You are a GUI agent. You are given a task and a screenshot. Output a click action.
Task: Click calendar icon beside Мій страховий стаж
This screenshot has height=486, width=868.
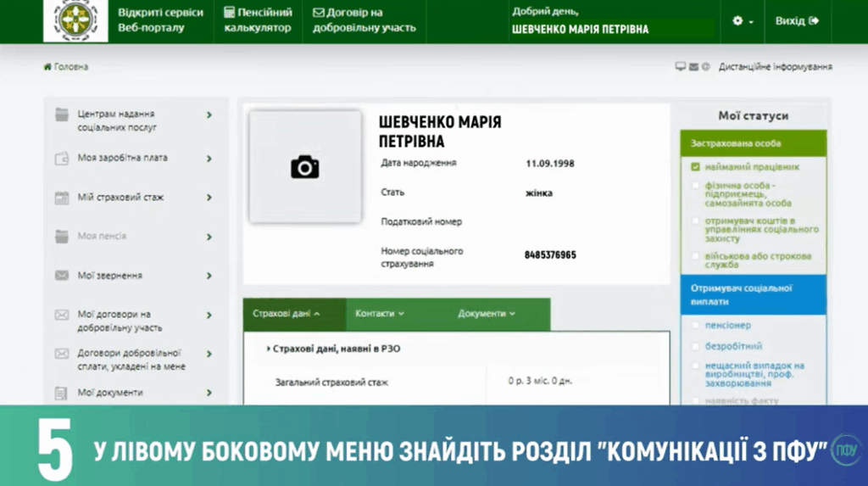pos(62,198)
